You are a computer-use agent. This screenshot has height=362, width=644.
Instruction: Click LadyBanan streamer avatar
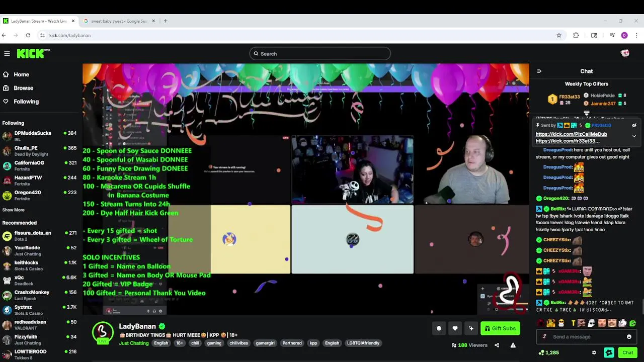coord(103,332)
